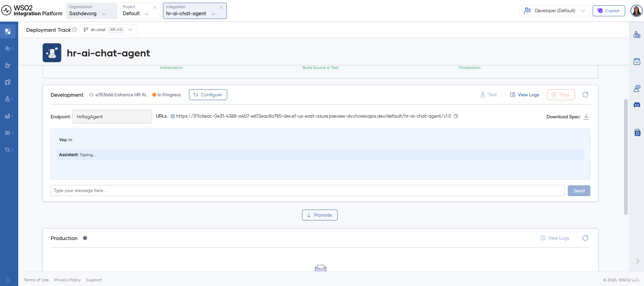Promote the build to Production

(x=320, y=215)
